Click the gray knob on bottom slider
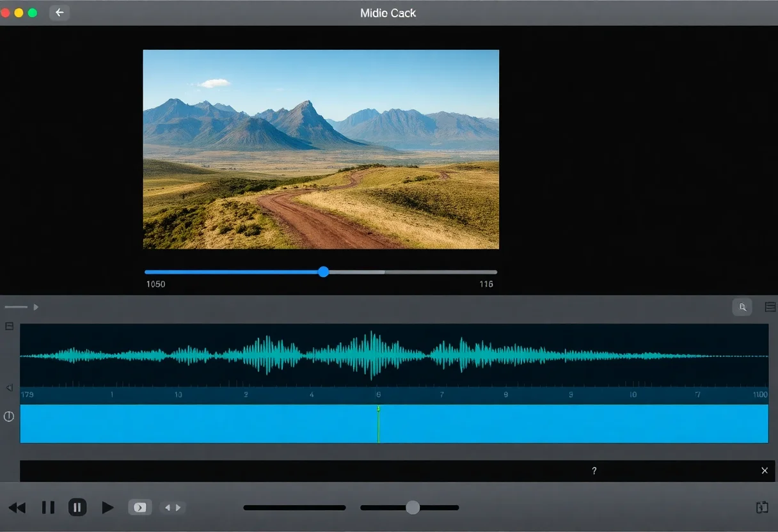Screen dimensions: 778x532 tap(413, 508)
